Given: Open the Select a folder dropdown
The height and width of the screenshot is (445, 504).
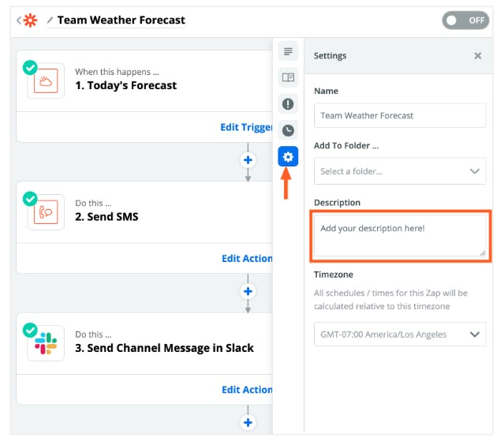Looking at the screenshot, I should [x=400, y=171].
